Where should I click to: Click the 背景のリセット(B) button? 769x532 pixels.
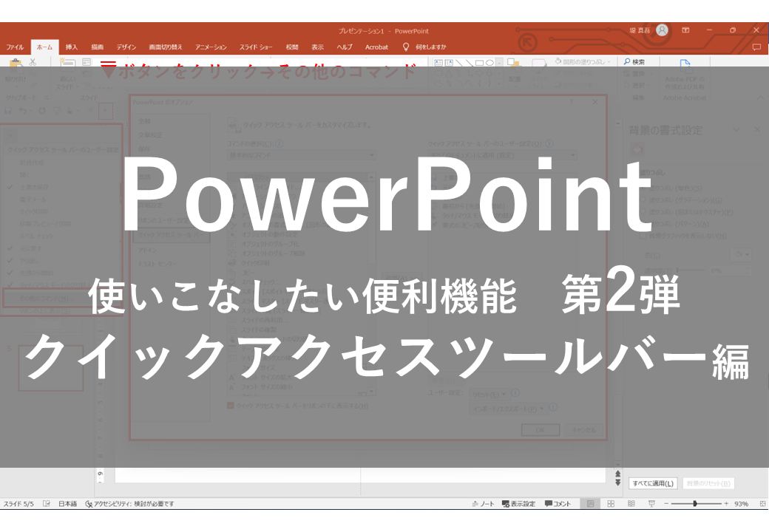(x=708, y=483)
